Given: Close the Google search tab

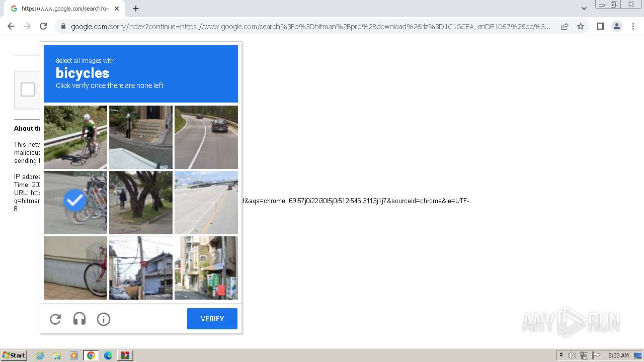Looking at the screenshot, I should (117, 9).
